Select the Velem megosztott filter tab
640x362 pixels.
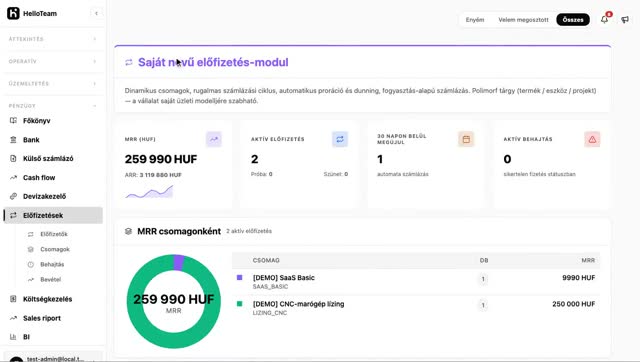click(523, 20)
